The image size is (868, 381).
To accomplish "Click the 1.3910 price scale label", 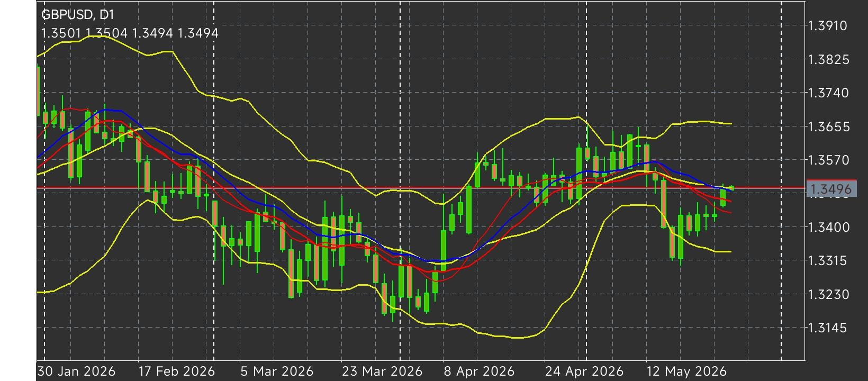I will (x=828, y=25).
